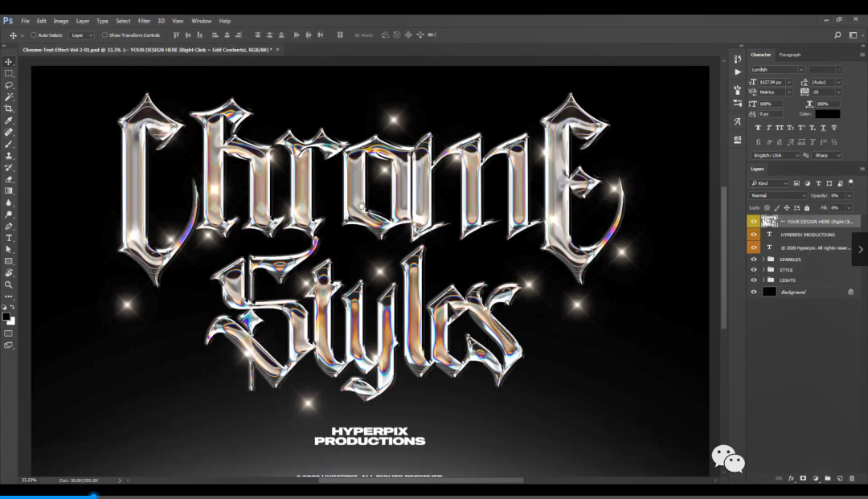Image resolution: width=868 pixels, height=499 pixels.
Task: Select the Hand tool
Action: (x=8, y=272)
